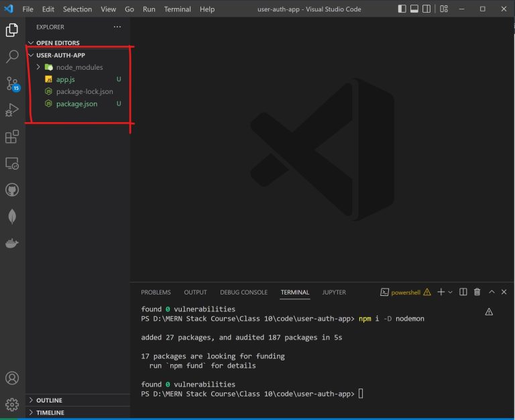Close the terminal panel
515x420 pixels.
[x=504, y=292]
